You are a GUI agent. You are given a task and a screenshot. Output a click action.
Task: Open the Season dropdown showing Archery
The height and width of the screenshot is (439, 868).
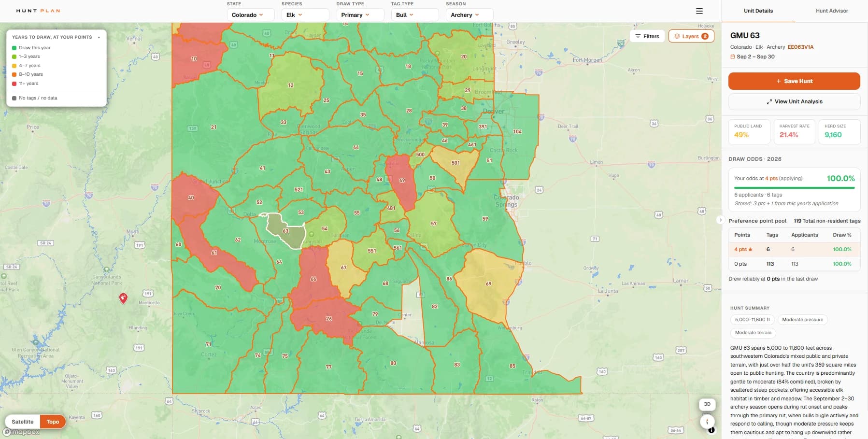(470, 15)
